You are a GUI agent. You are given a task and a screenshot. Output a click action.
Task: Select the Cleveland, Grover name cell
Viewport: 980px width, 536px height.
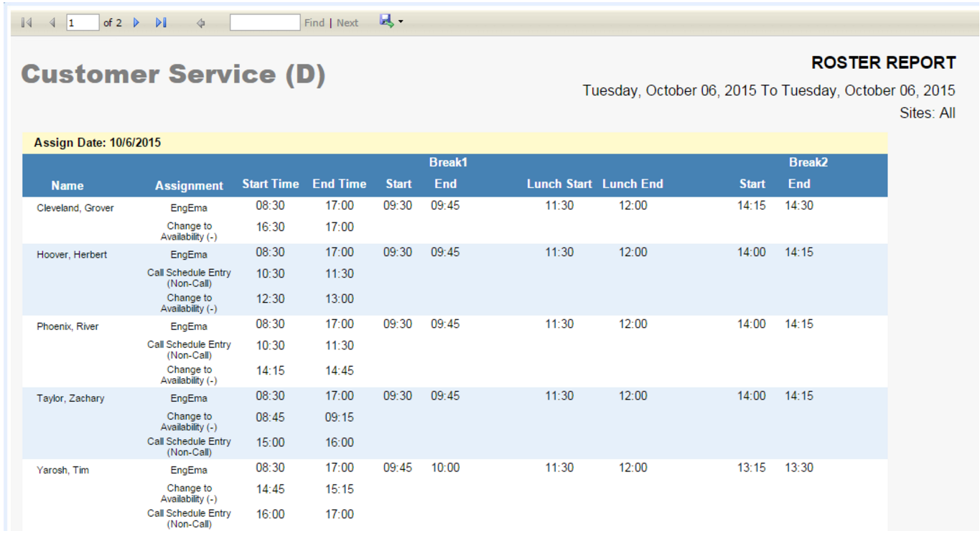(x=75, y=208)
